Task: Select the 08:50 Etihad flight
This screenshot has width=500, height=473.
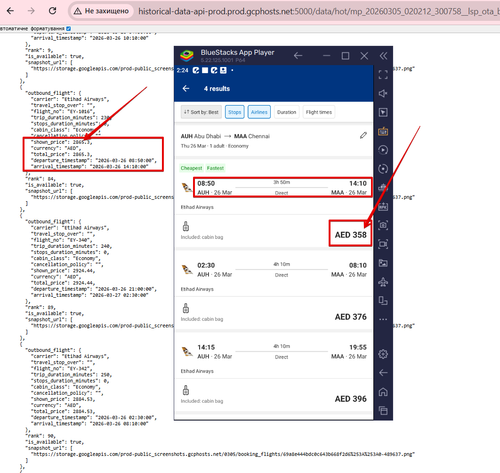Action: tap(274, 188)
